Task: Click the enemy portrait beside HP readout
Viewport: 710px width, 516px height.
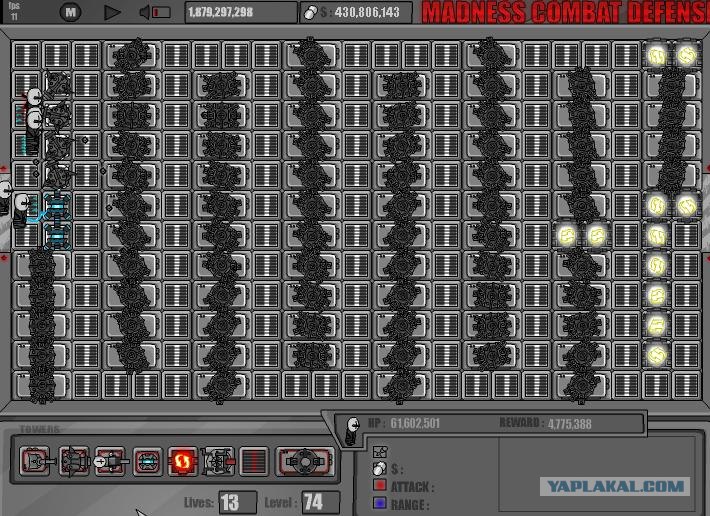Action: click(x=352, y=430)
